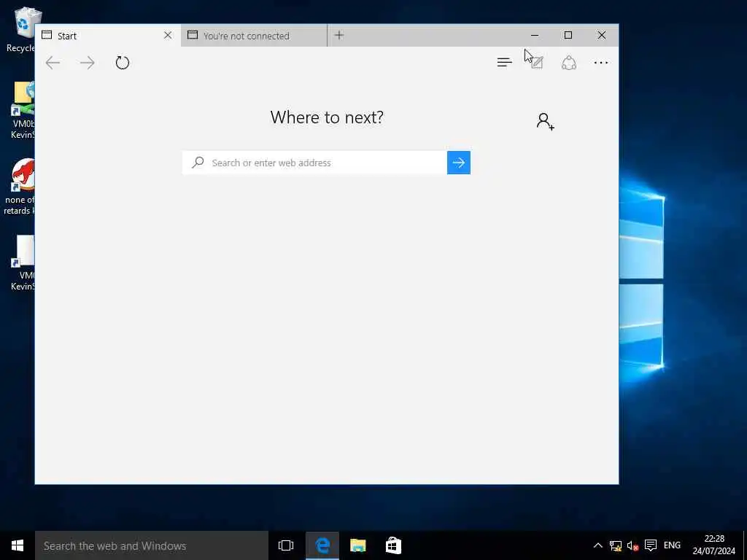Select the red lobster 'none of' desktop shortcut

pos(21,187)
